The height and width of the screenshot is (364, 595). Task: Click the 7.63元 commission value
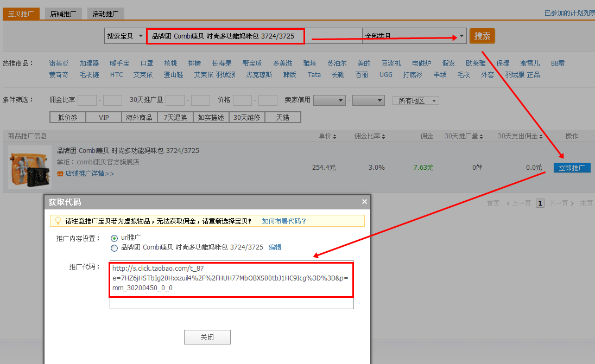pos(423,168)
